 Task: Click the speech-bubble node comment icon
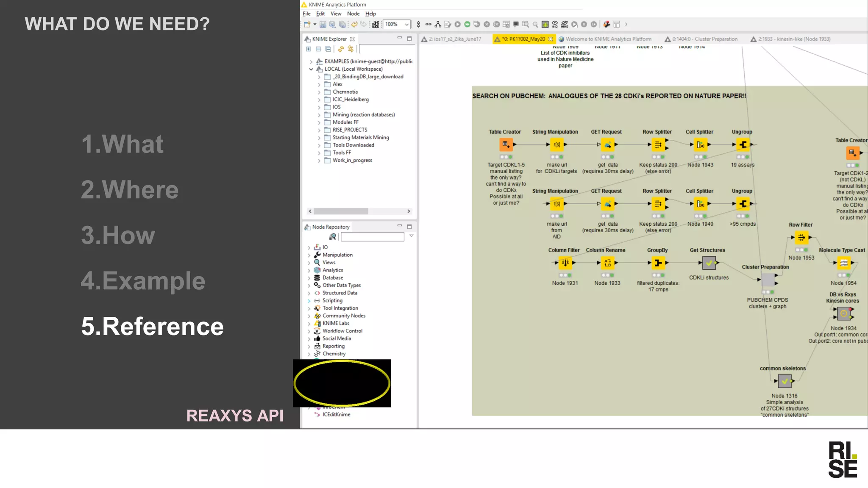tap(516, 25)
